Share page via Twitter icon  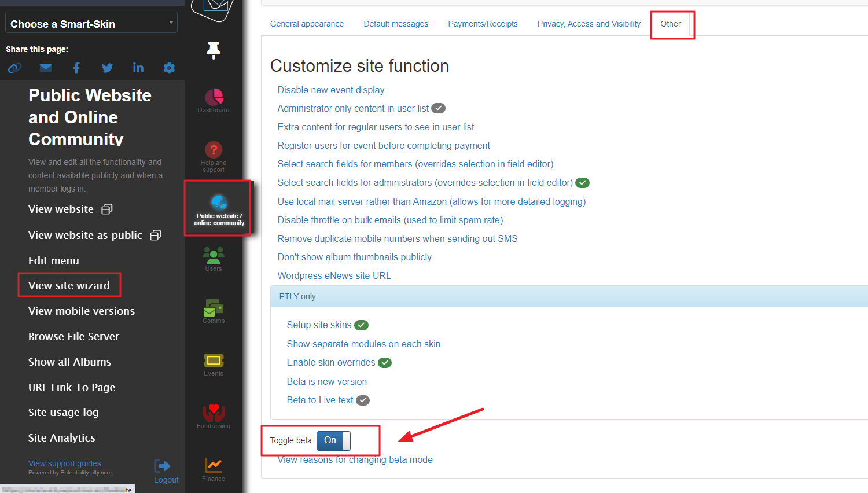107,68
